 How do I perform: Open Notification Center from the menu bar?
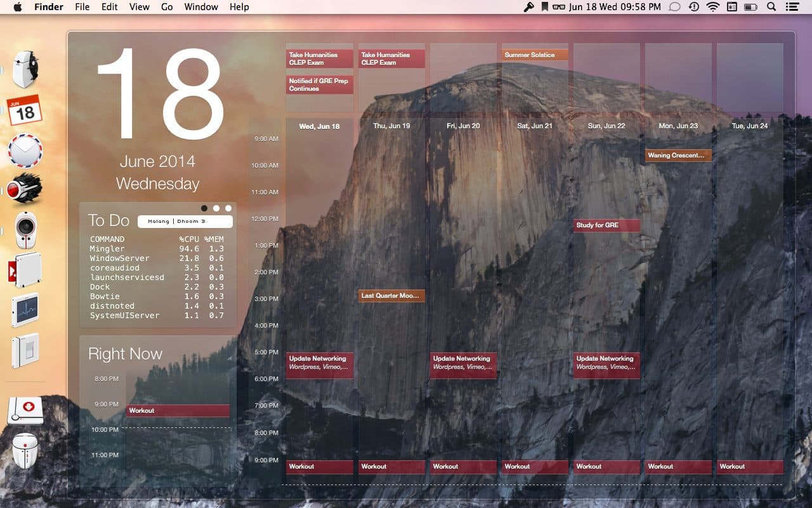tap(791, 7)
